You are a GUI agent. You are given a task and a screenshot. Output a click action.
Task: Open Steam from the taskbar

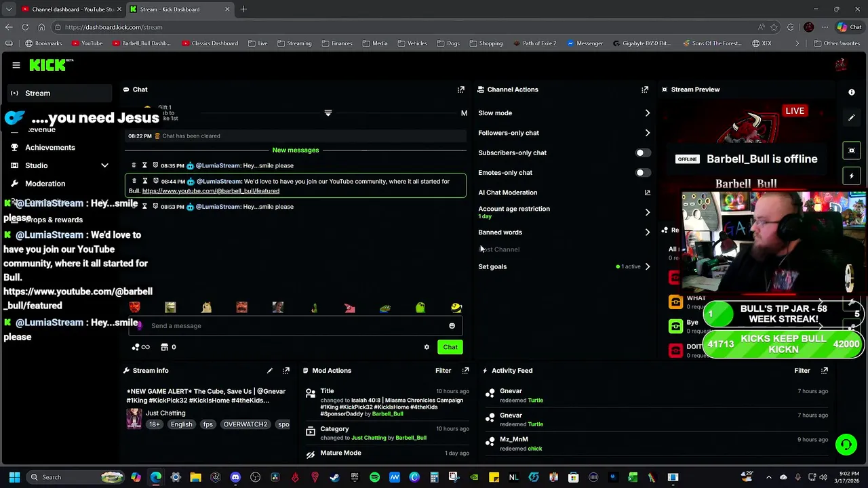pyautogui.click(x=334, y=477)
